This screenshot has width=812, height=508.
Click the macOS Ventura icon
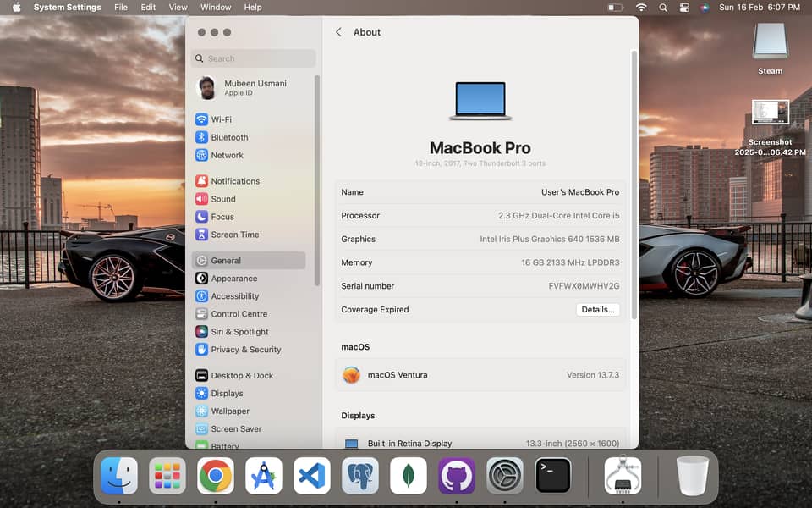click(351, 375)
